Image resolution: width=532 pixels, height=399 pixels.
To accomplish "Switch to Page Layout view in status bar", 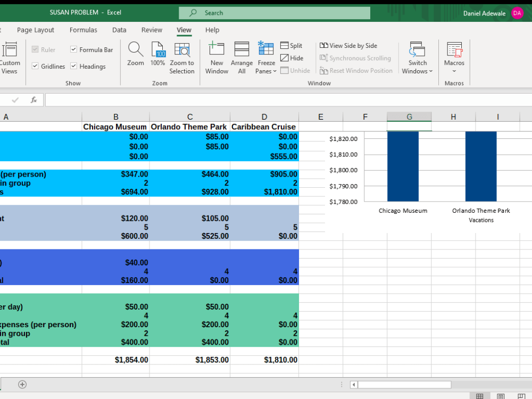I will point(501,396).
